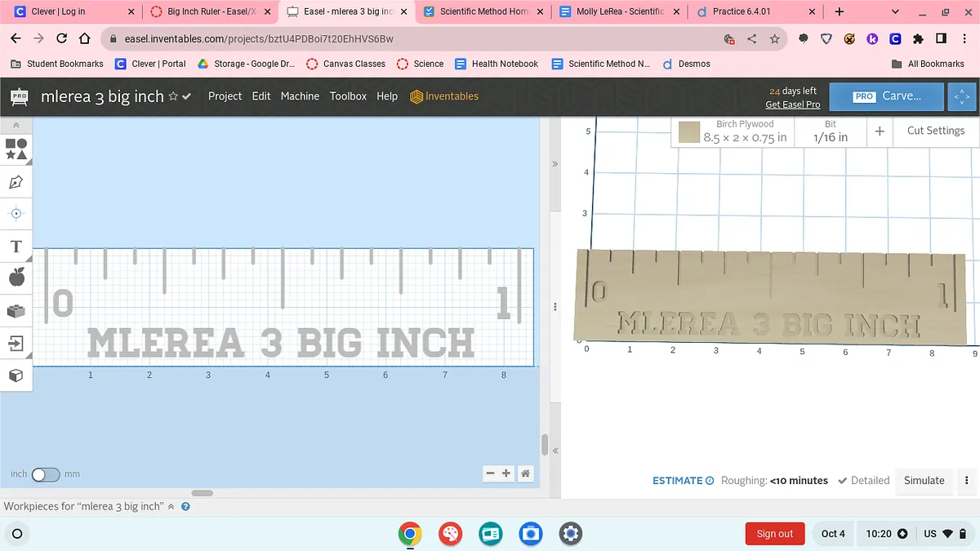Click the Import file icon
Viewport: 980px width, 551px height.
[x=16, y=344]
